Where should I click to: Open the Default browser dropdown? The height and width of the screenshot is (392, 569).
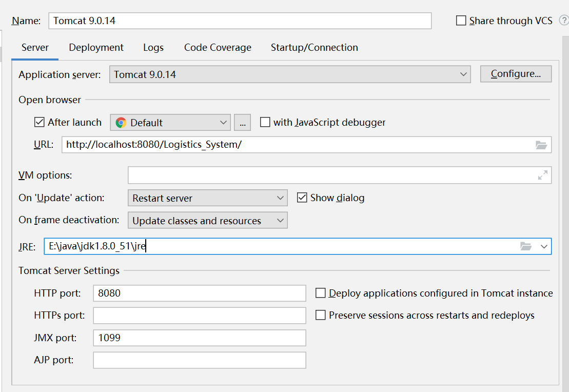pos(170,123)
